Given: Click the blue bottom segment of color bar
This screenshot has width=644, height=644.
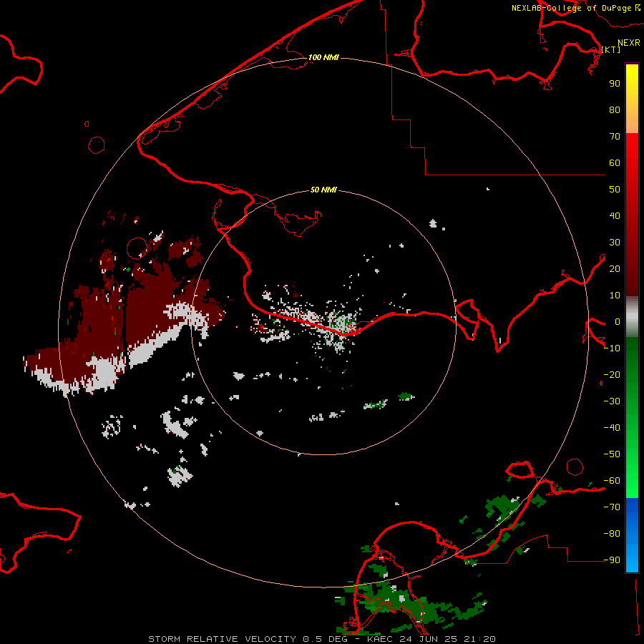Looking at the screenshot, I should pyautogui.click(x=632, y=535).
